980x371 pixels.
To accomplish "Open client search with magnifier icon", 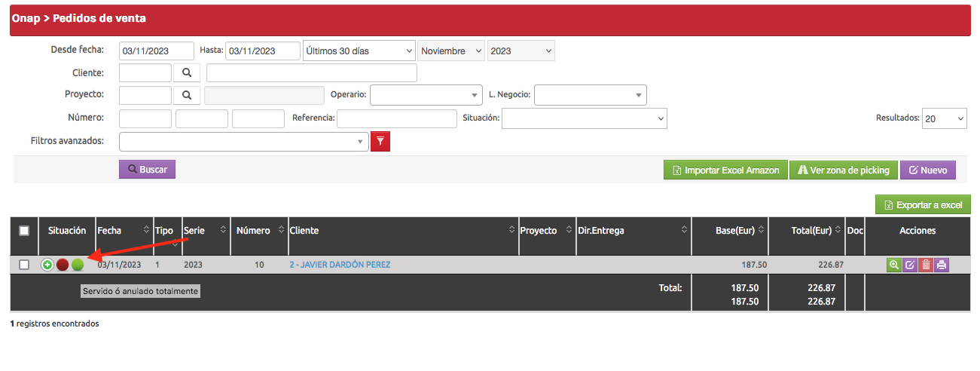I will pos(187,73).
